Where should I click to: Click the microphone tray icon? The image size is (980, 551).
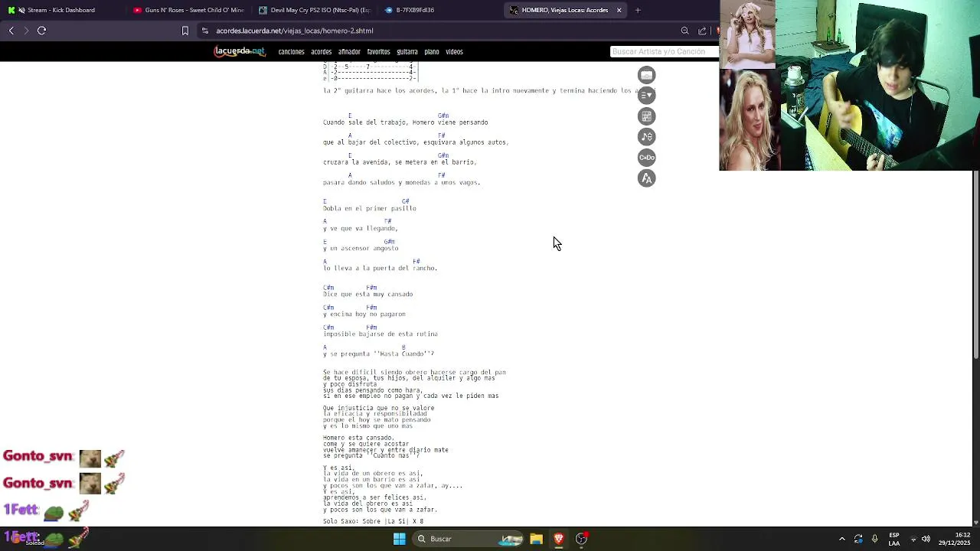tap(874, 539)
